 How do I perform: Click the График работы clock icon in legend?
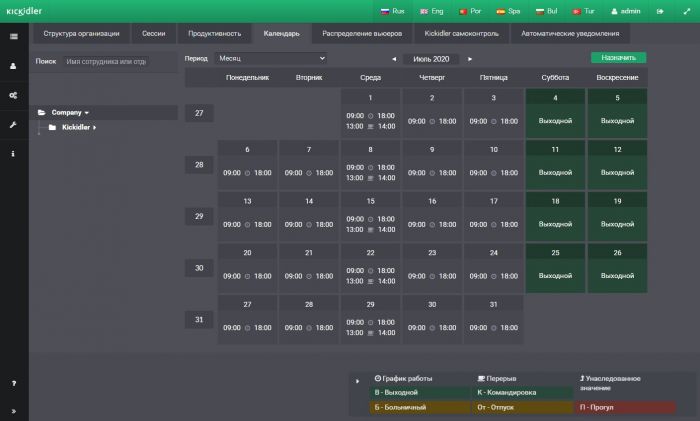(378, 379)
